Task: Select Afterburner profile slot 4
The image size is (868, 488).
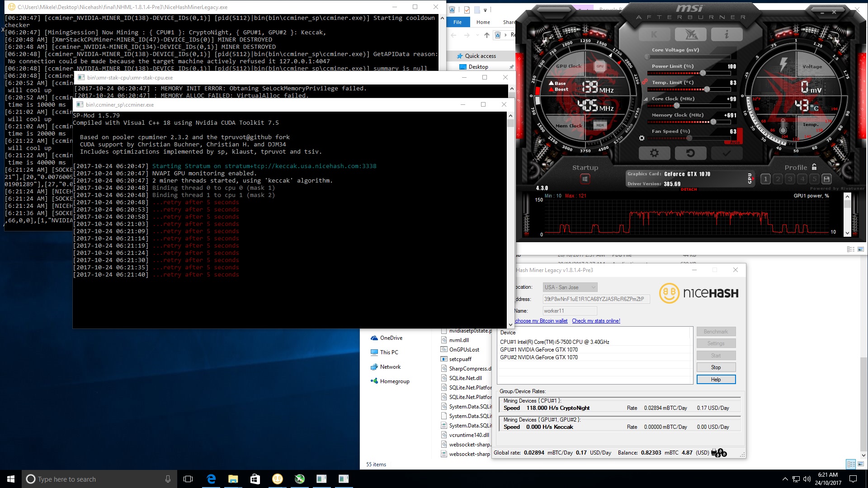Action: coord(802,179)
